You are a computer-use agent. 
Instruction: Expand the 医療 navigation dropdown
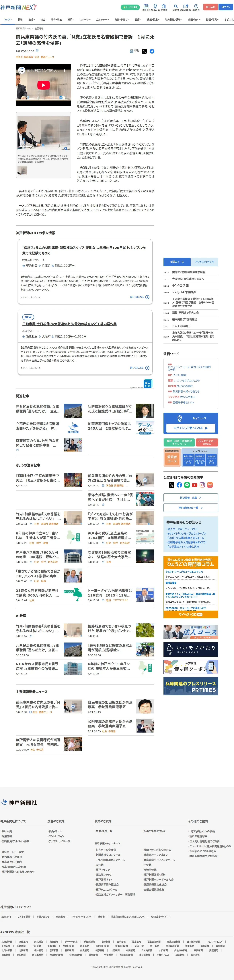pyautogui.click(x=138, y=19)
